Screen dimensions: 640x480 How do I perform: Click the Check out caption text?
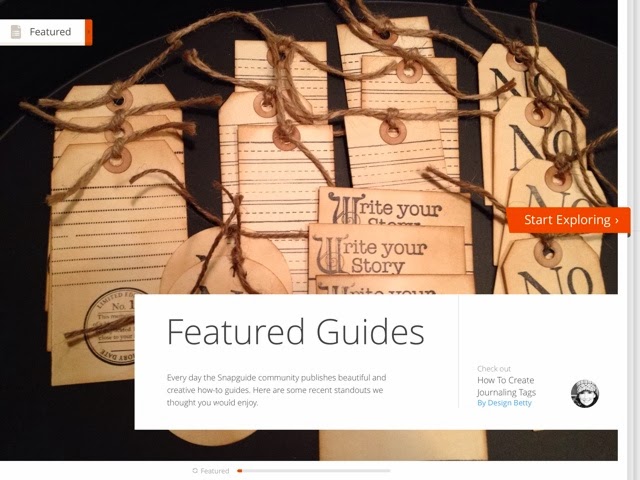[494, 369]
